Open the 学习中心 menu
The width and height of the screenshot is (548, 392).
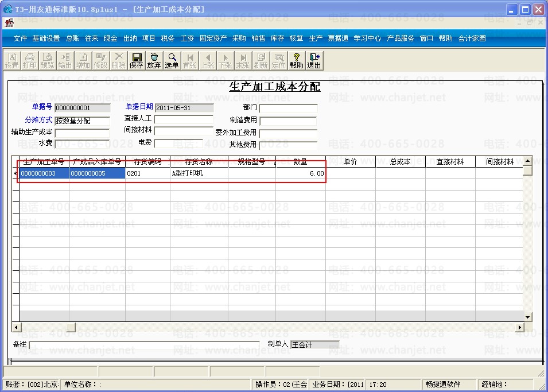coord(367,38)
